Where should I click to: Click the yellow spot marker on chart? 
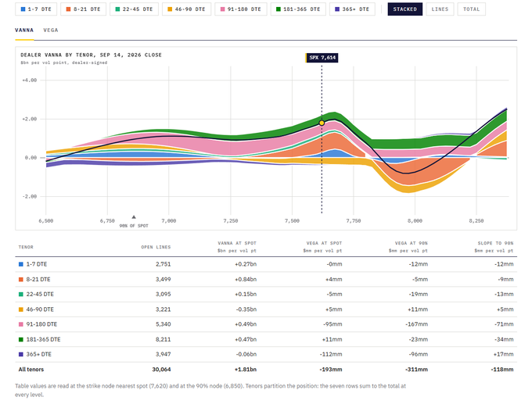click(322, 123)
